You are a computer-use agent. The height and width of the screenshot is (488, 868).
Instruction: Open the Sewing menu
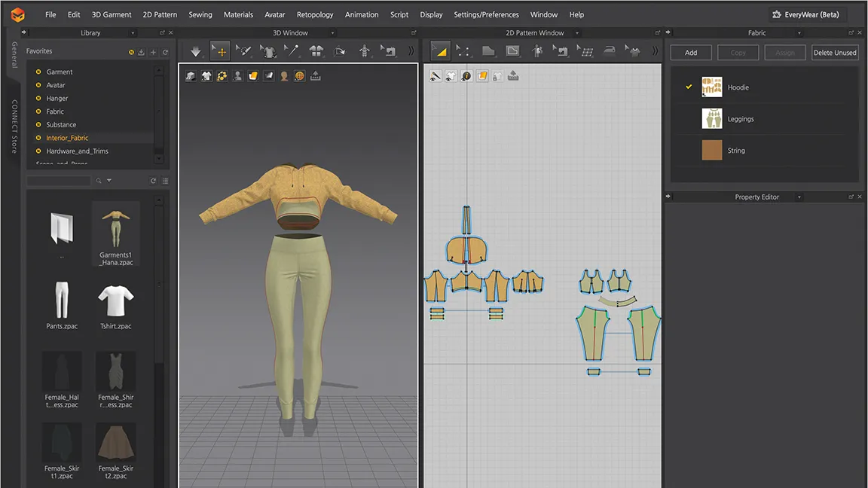pos(200,14)
